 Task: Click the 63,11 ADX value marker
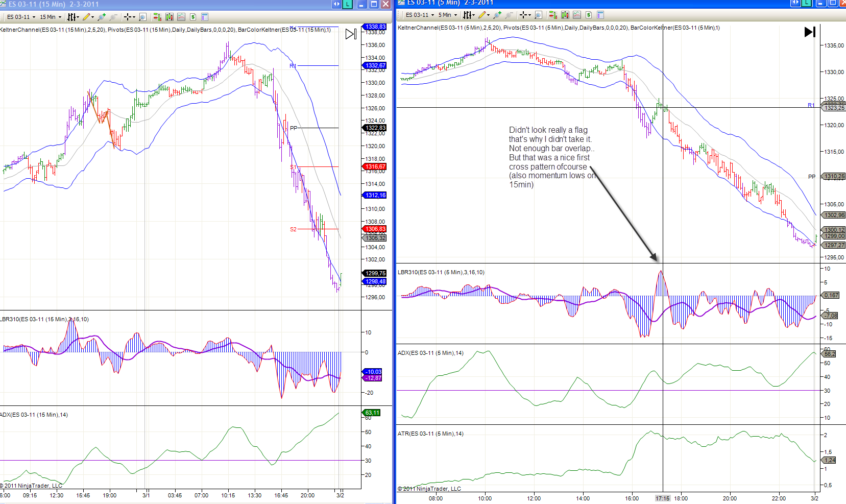point(372,413)
